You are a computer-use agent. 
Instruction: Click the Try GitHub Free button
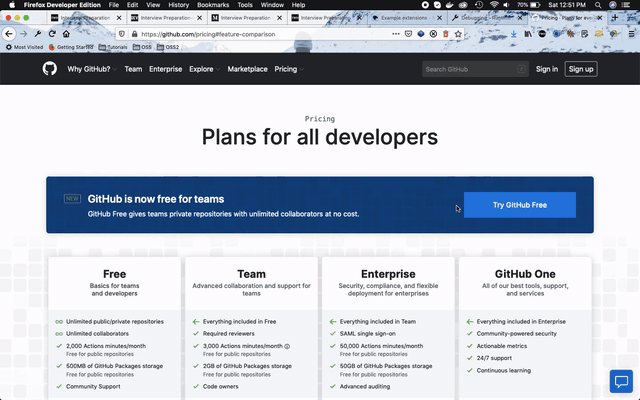coord(520,205)
